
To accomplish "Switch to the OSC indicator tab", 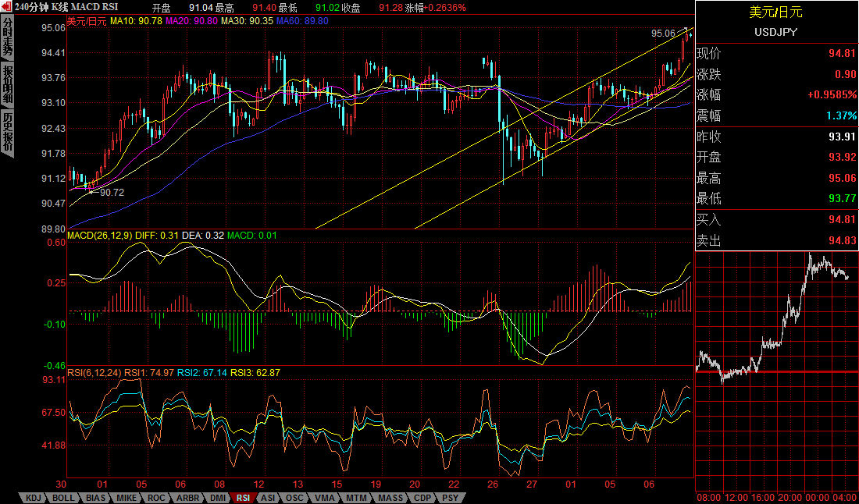I will pyautogui.click(x=295, y=498).
